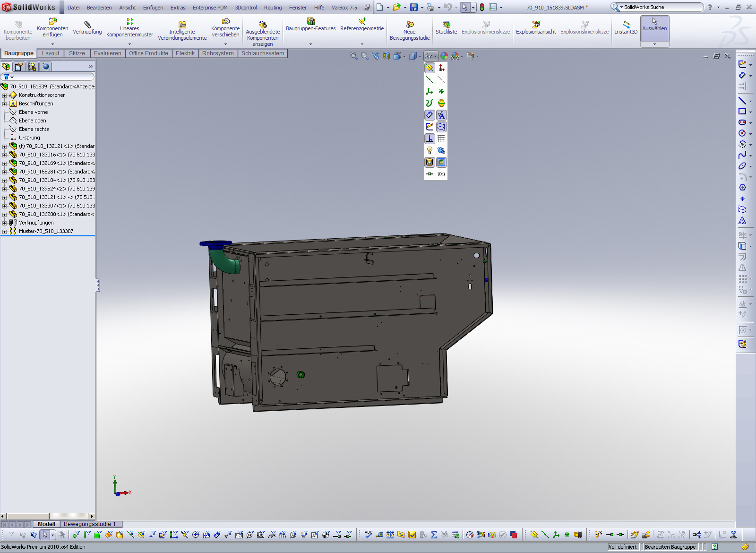The width and height of the screenshot is (756, 553).
Task: Click the Explosionsansicht tool icon
Action: (536, 24)
